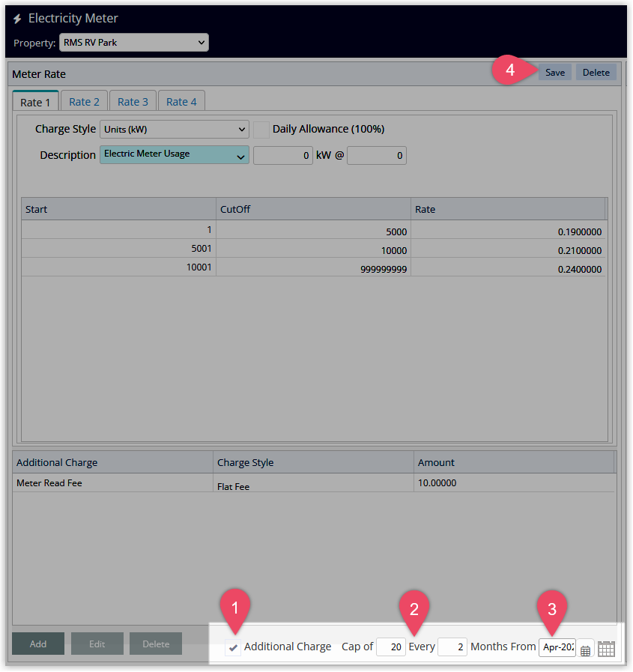633x672 pixels.
Task: Select the Rate 1 tab
Action: click(35, 102)
